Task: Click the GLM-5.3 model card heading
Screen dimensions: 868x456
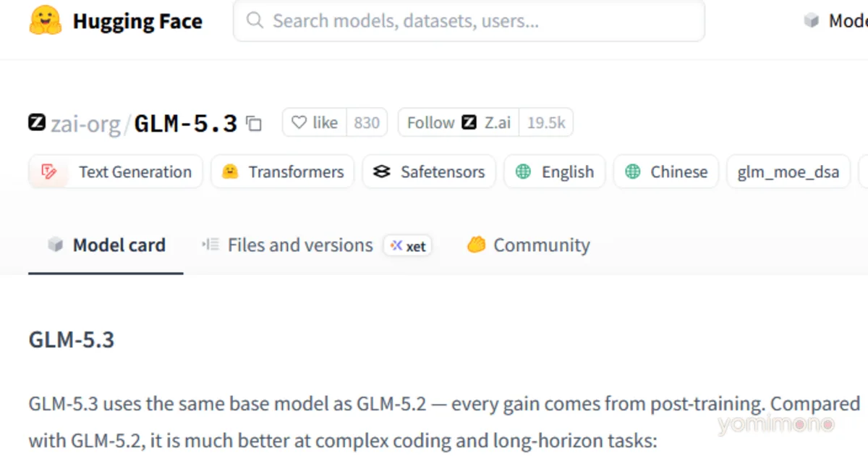Action: pyautogui.click(x=72, y=339)
